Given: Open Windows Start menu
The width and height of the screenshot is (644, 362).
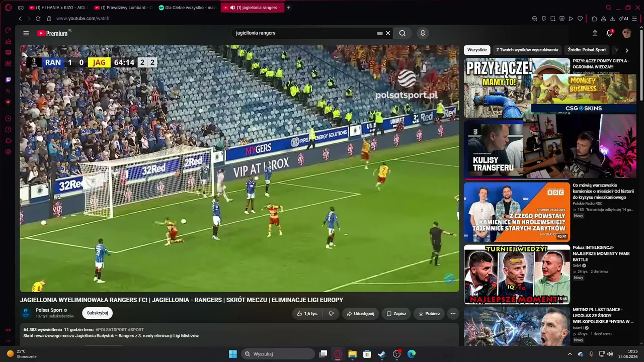Looking at the screenshot, I should [233, 354].
